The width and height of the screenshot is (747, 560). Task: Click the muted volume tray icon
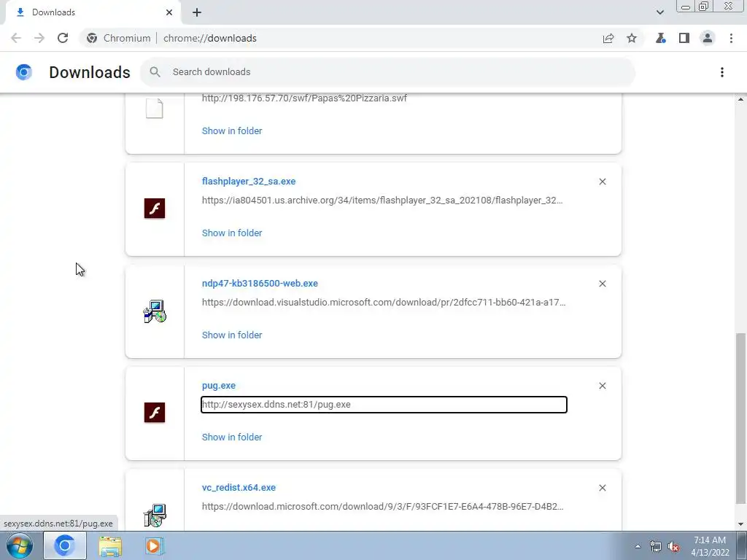(673, 546)
